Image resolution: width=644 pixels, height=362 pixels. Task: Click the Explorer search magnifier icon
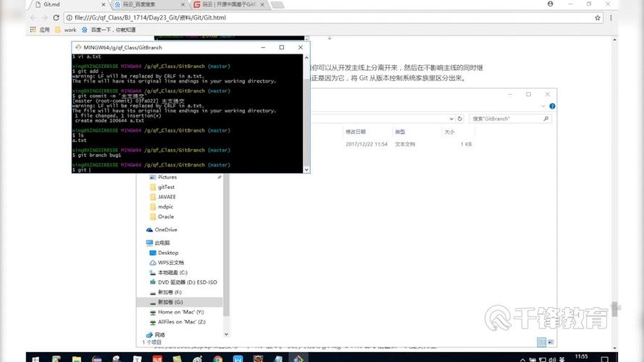click(x=545, y=119)
